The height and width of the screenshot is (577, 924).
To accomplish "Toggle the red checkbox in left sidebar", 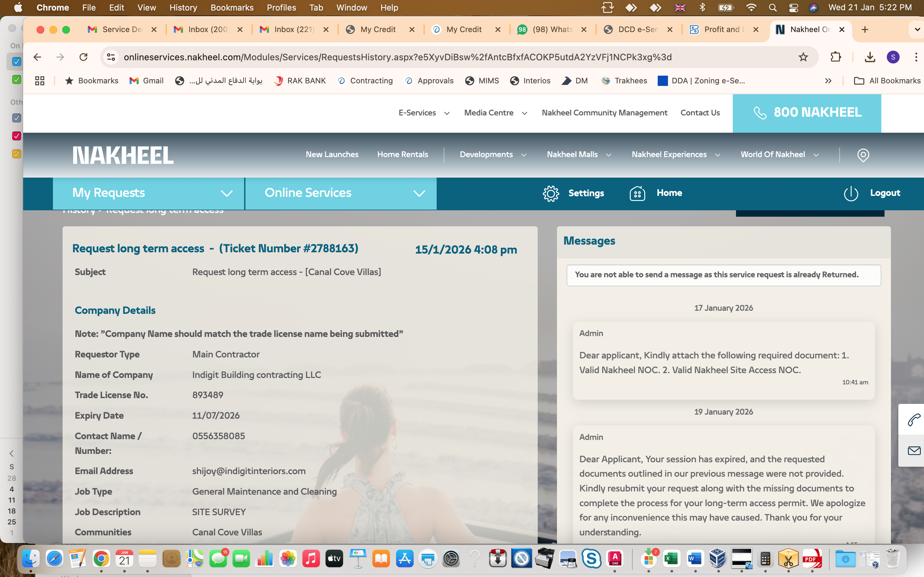I will [16, 136].
